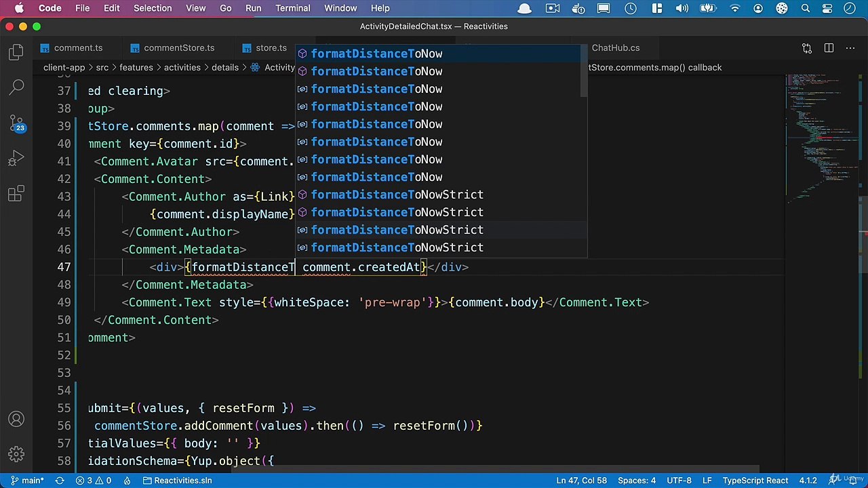Image resolution: width=868 pixels, height=488 pixels.
Task: Click on 'pre-wrap' string in line 49
Action: pos(395,302)
